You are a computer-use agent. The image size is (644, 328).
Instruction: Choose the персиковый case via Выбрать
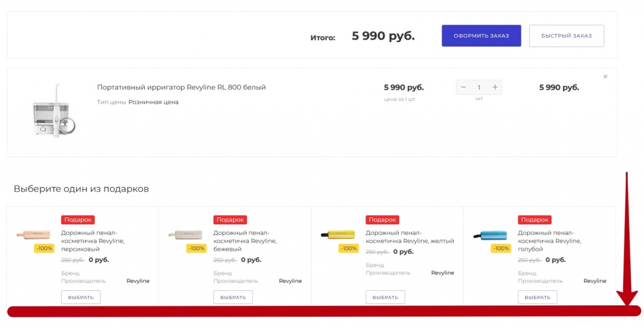[x=80, y=297]
